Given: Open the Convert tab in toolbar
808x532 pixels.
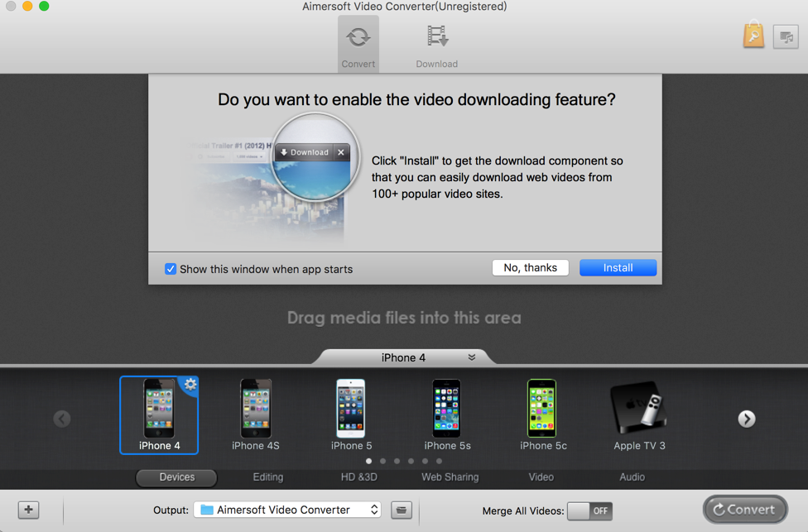Looking at the screenshot, I should (358, 44).
